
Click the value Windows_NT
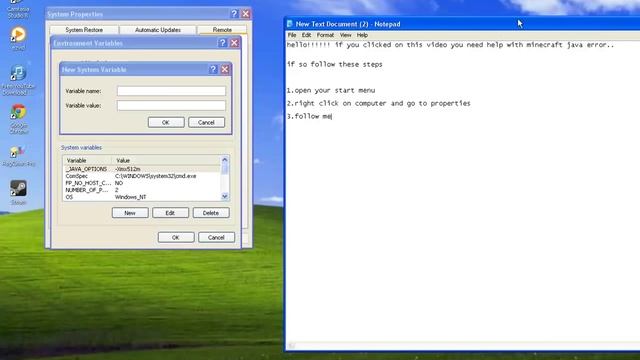click(130, 197)
